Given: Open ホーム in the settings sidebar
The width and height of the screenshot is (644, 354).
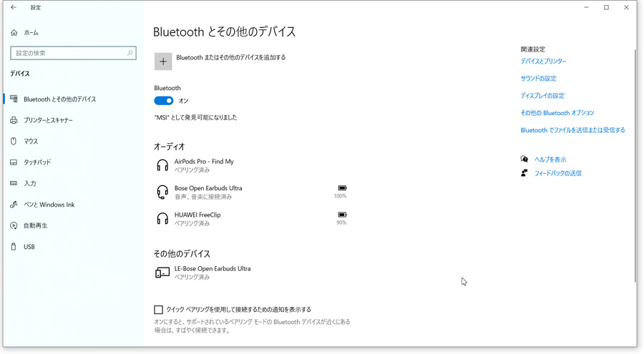Looking at the screenshot, I should [x=31, y=32].
